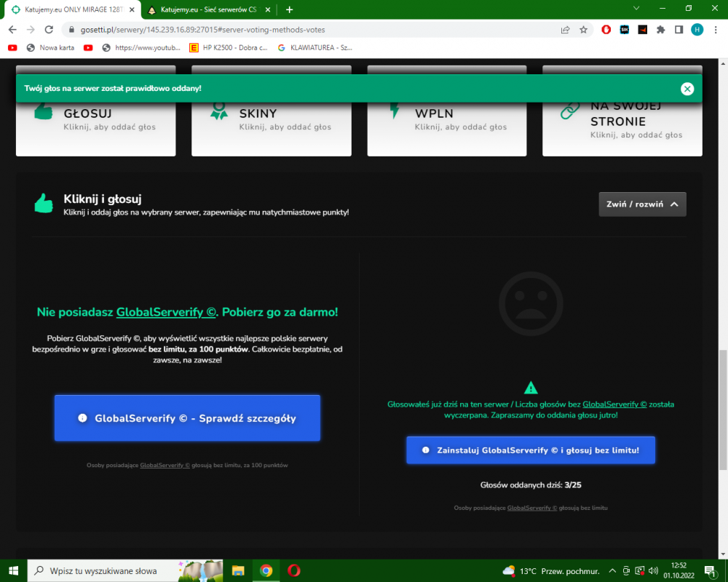Open the tab search dropdown arrow
The height and width of the screenshot is (582, 728).
(x=636, y=8)
